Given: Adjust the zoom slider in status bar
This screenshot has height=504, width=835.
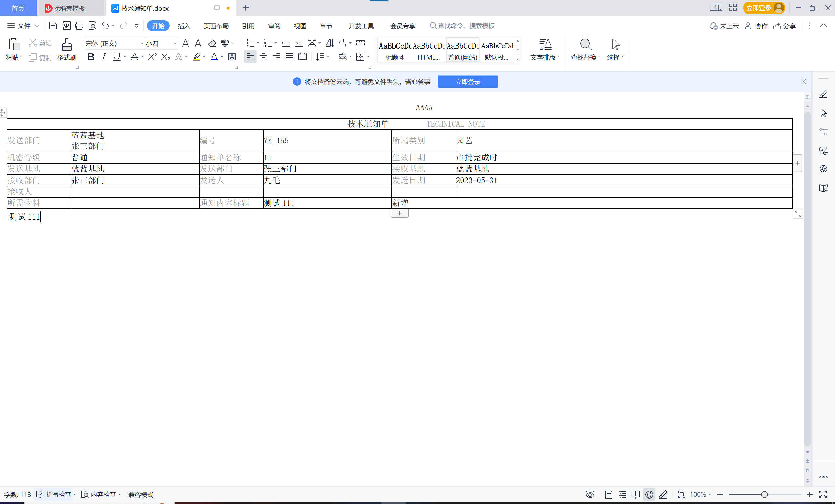Looking at the screenshot, I should 764,494.
